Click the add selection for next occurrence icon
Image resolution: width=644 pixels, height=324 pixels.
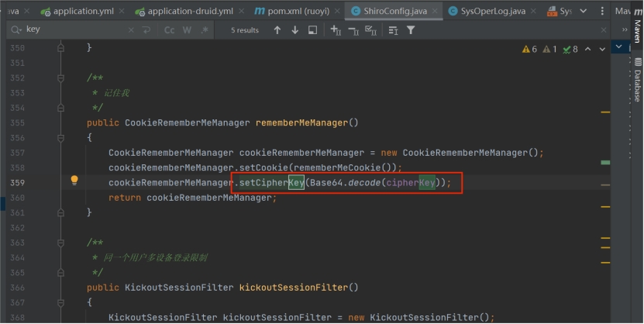point(336,30)
